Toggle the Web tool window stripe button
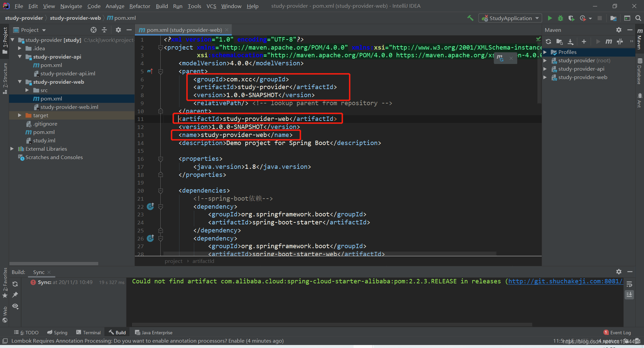The height and width of the screenshot is (348, 644). tap(5, 314)
